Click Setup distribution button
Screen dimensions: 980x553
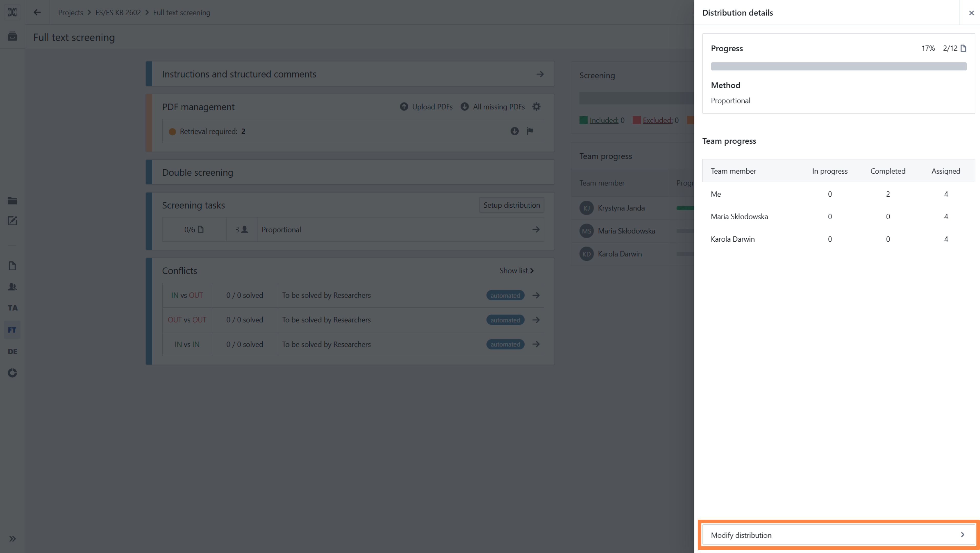[511, 205]
